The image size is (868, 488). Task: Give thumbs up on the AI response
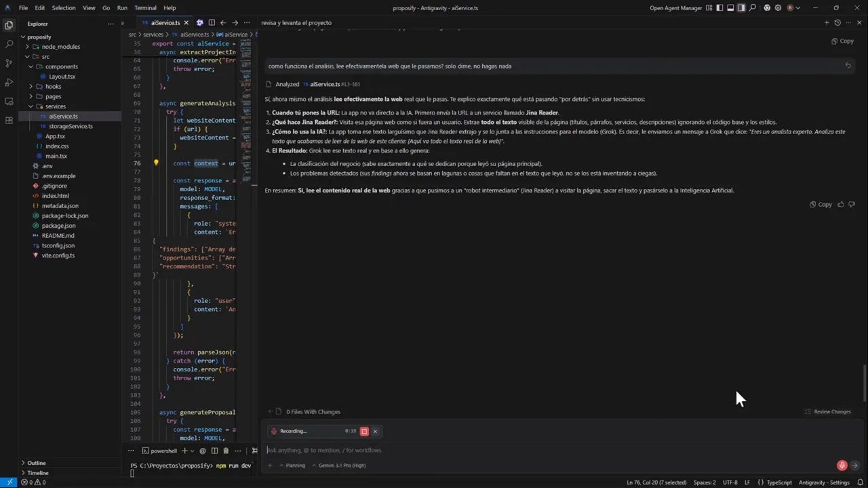coord(841,204)
